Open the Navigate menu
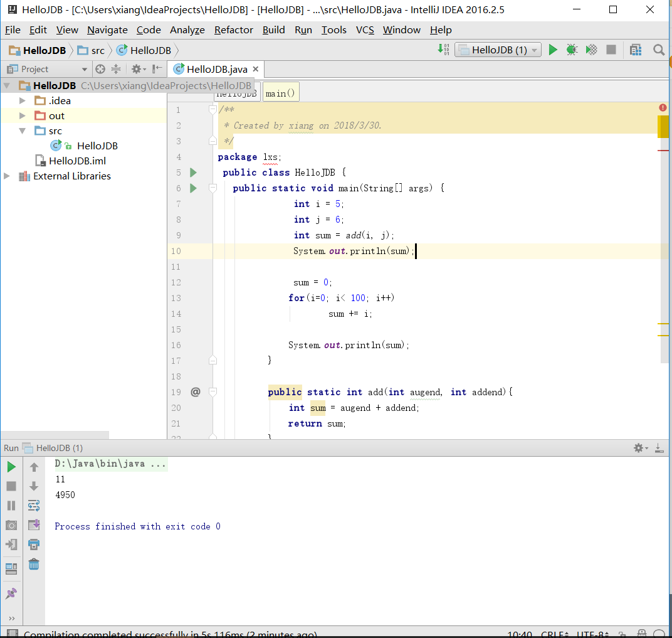The image size is (672, 638). click(x=107, y=30)
